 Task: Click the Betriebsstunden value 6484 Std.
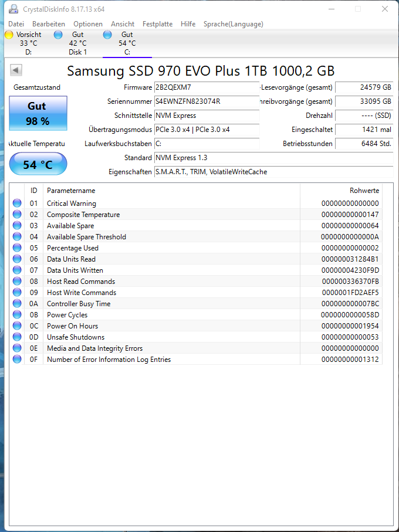(364, 144)
